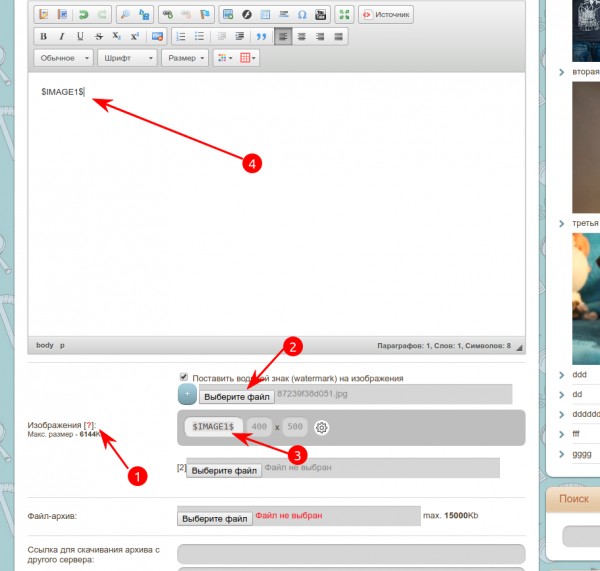Screen dimensions: 600x571
Task: Click the $IMAGE1$ code tag button
Action: (213, 426)
